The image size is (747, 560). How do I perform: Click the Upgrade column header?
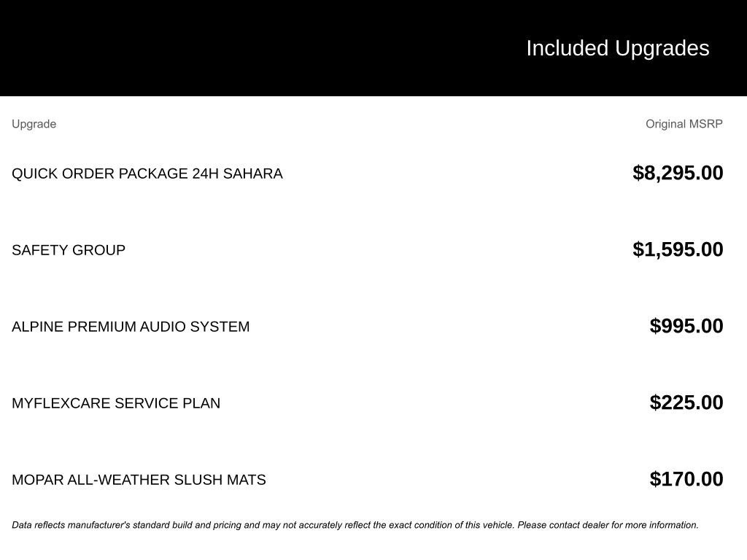tap(34, 124)
